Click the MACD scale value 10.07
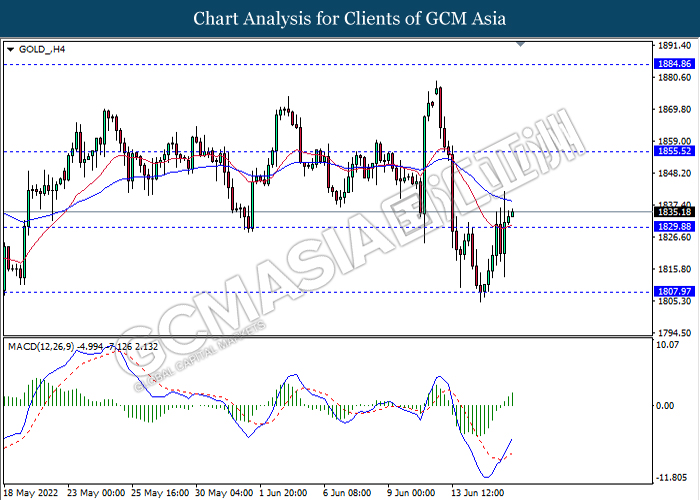The height and width of the screenshot is (500, 700). (668, 345)
